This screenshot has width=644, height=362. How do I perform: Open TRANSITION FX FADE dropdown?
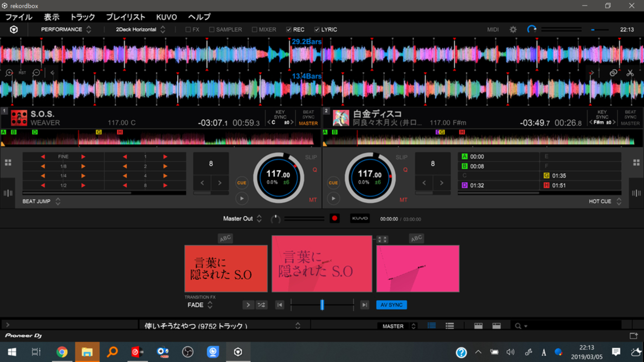point(200,305)
